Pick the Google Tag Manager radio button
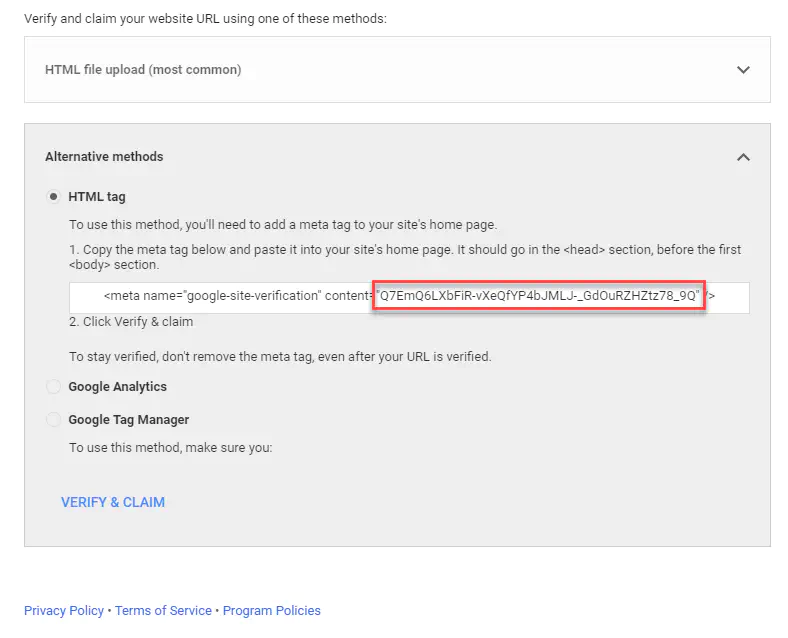This screenshot has height=638, width=788. 54,420
